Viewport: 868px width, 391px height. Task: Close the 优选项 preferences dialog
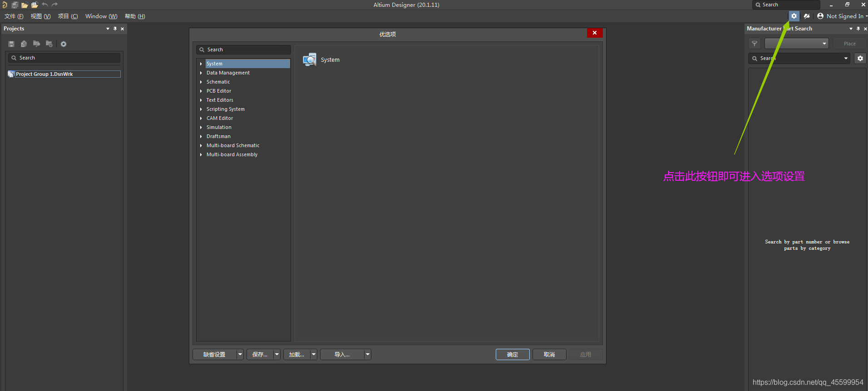click(595, 33)
